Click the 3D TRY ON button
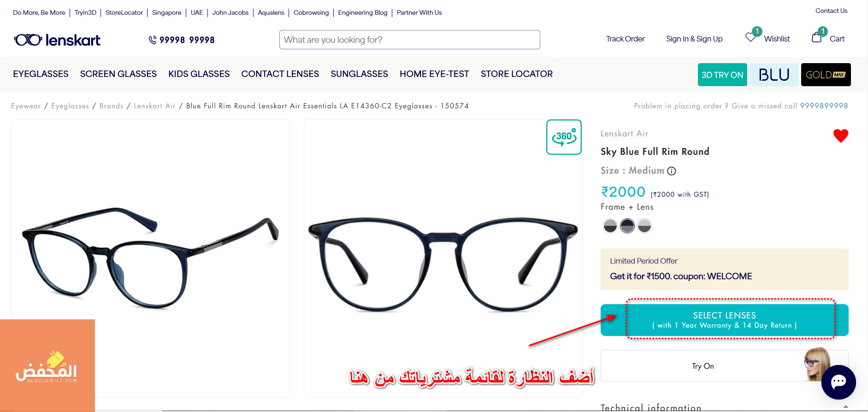868x412 pixels. coord(722,75)
